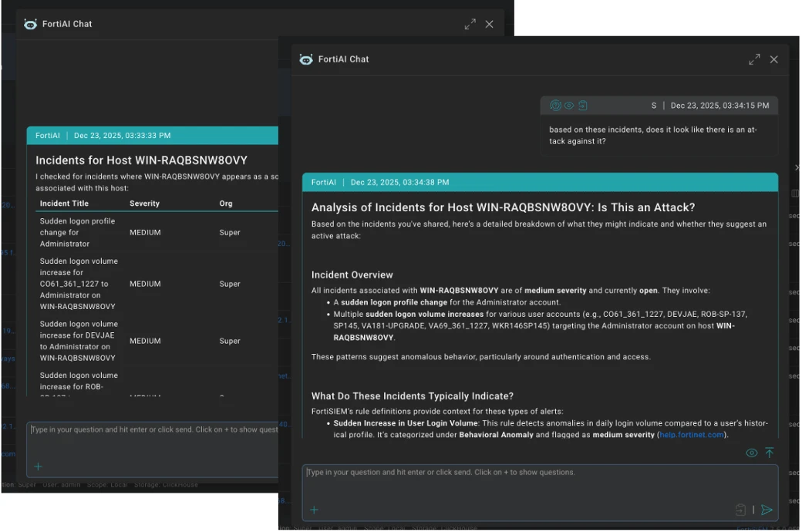Open the help.fortinet.com link

692,435
